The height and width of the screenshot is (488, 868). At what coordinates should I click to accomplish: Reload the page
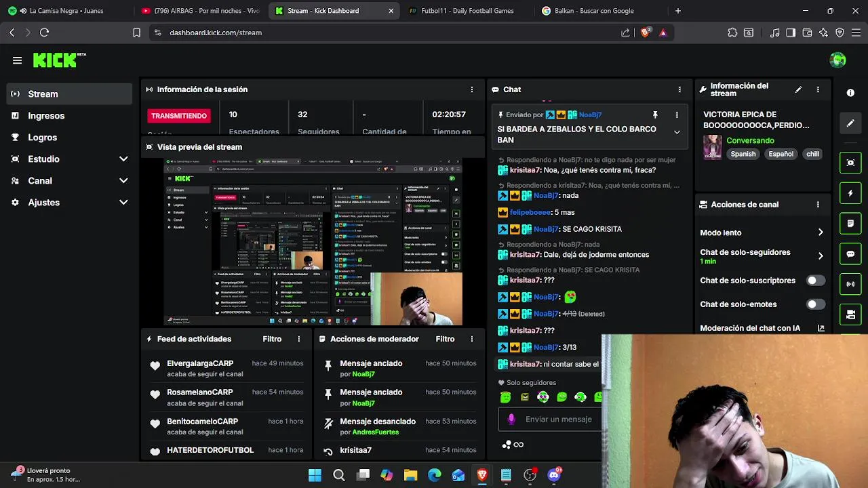pyautogui.click(x=45, y=33)
